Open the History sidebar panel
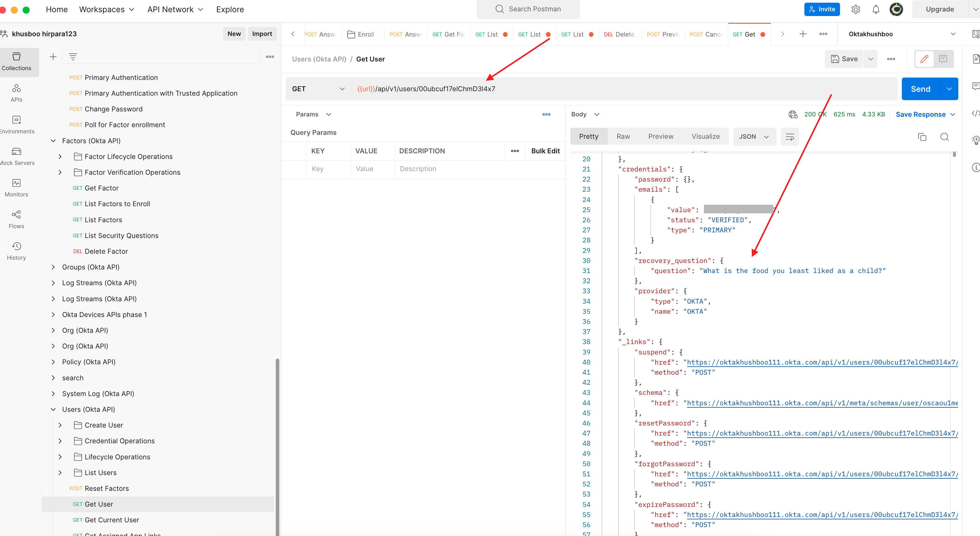Screen dimensions: 980x536 16,251
